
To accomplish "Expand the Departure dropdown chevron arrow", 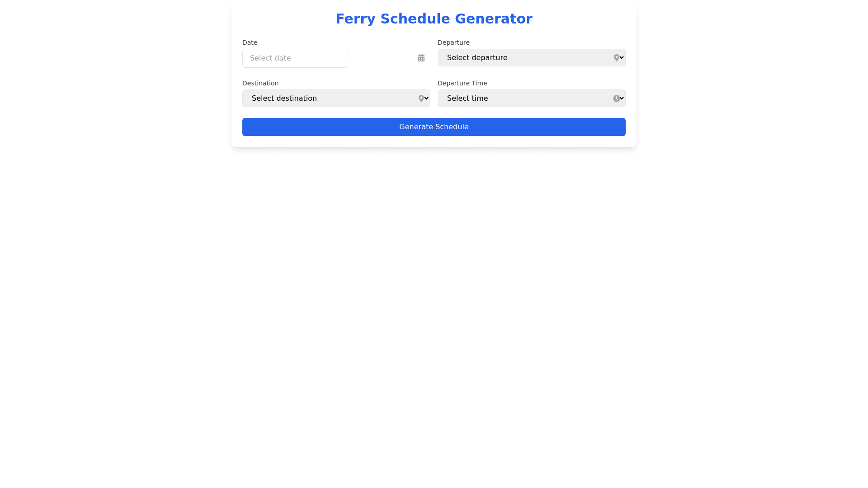I will [x=622, y=57].
